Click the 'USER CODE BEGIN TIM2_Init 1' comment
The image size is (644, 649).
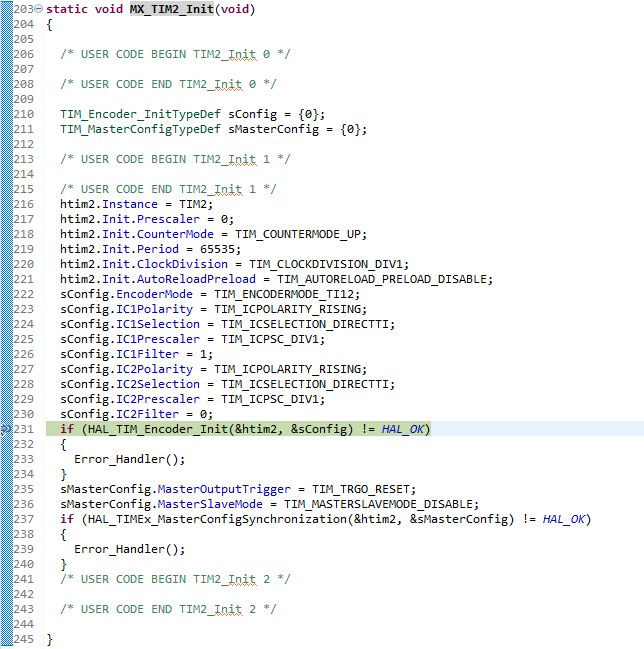coord(175,159)
